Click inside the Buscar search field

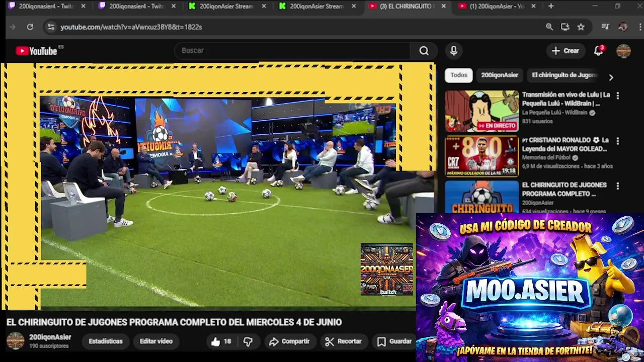(292, 51)
